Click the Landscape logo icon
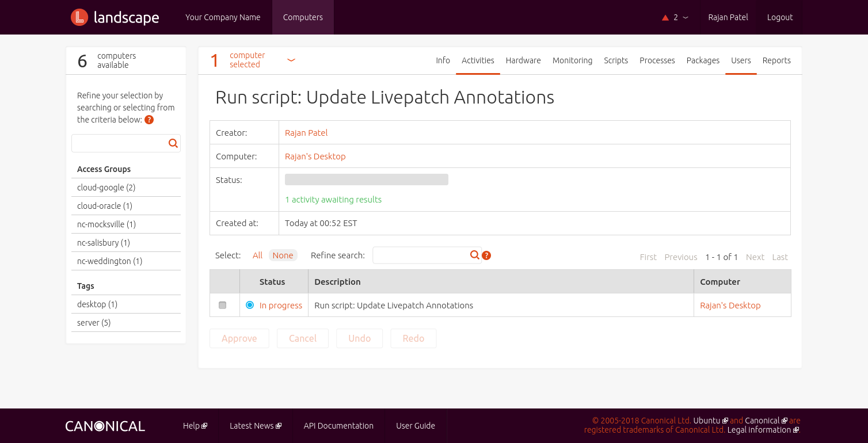 click(x=79, y=17)
